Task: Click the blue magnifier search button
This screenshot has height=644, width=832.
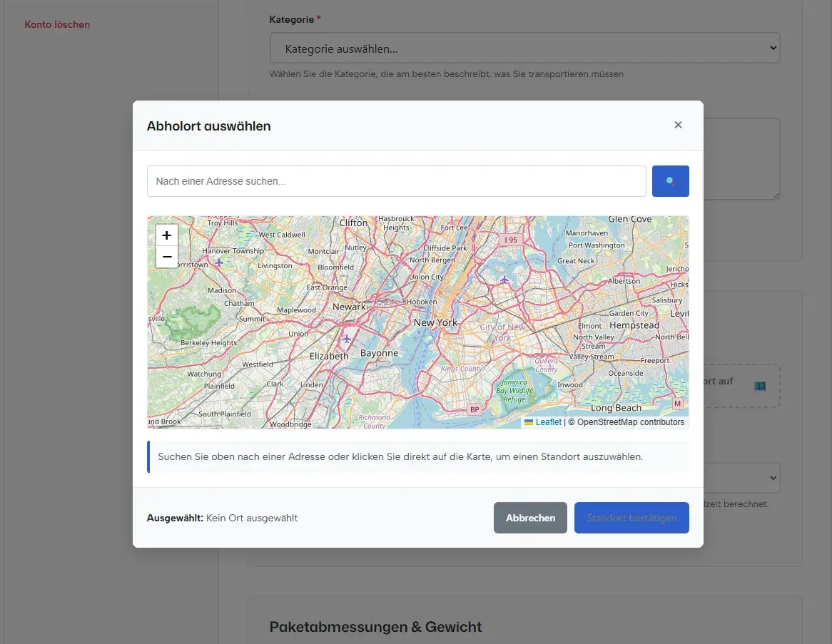Action: (x=670, y=181)
